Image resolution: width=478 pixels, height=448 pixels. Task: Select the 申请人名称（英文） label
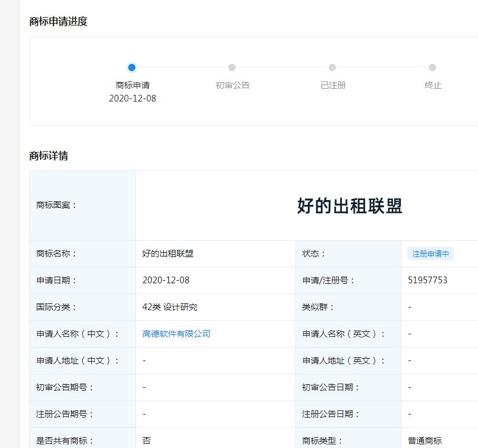344,334
